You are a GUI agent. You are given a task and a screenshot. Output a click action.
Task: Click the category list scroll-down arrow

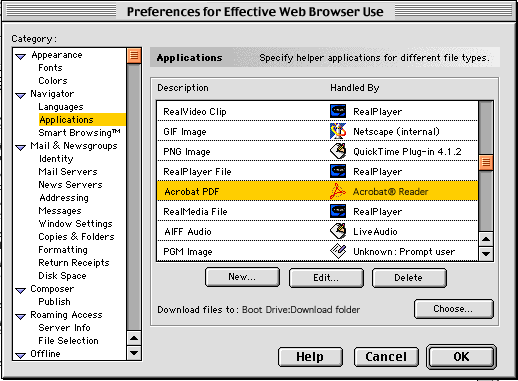pyautogui.click(x=134, y=353)
